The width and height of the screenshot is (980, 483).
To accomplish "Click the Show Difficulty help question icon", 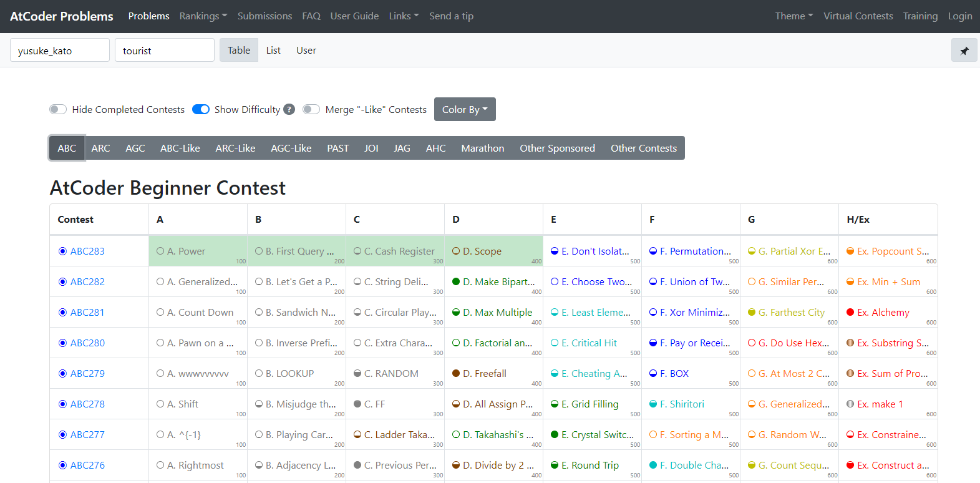I will [289, 109].
